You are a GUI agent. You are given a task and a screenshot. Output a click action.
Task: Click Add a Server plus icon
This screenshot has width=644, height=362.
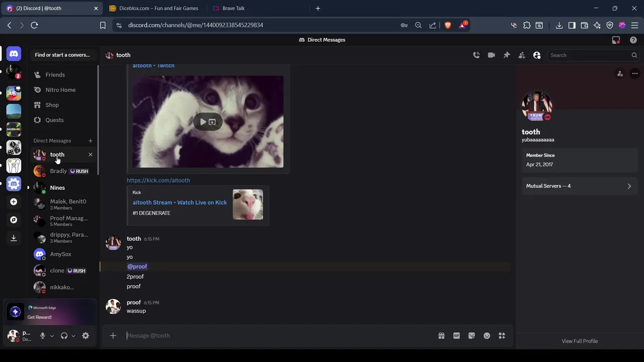click(x=14, y=202)
